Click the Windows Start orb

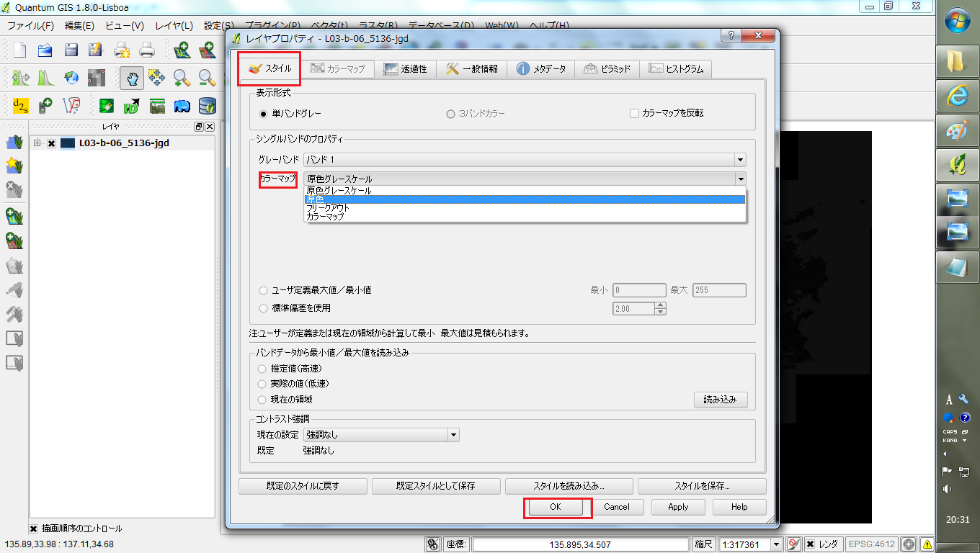coord(957,22)
